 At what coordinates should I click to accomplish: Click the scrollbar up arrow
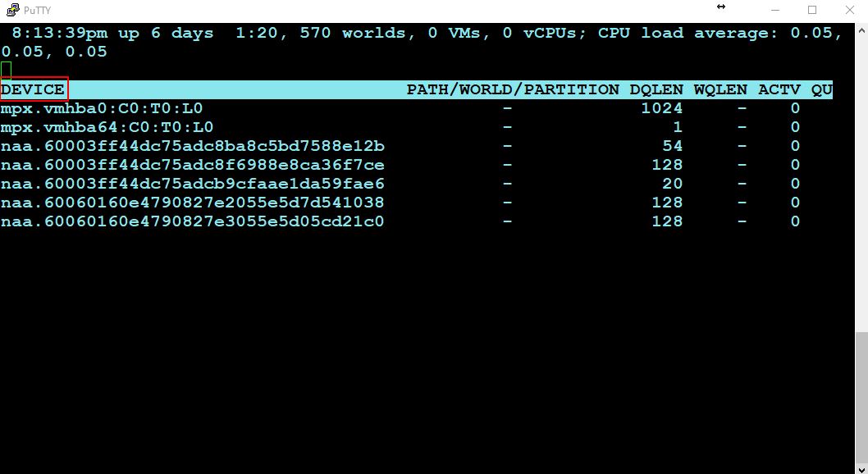pos(861,30)
